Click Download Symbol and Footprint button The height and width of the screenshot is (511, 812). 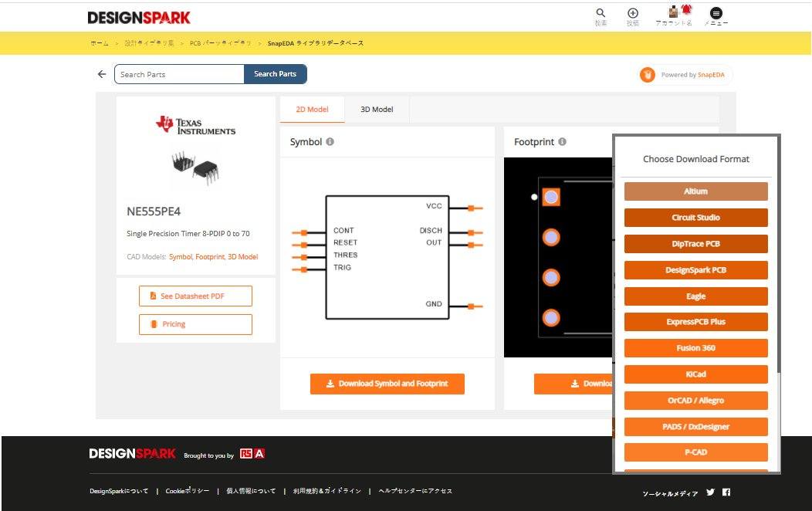pos(387,384)
